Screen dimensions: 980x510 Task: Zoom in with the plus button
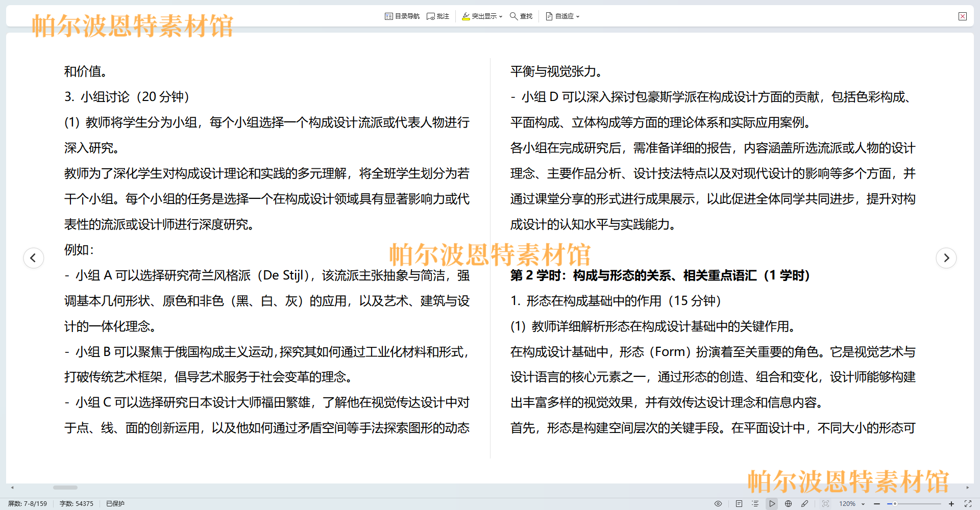click(x=951, y=503)
